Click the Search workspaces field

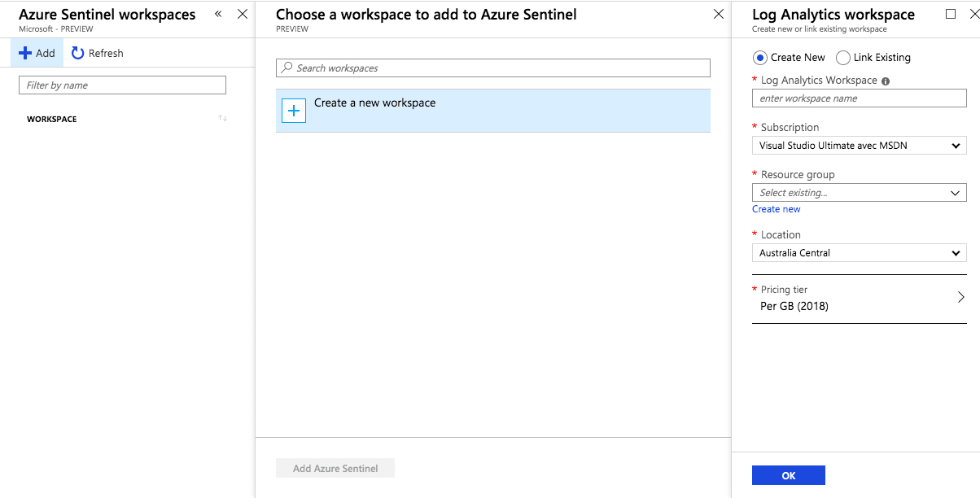[x=493, y=68]
